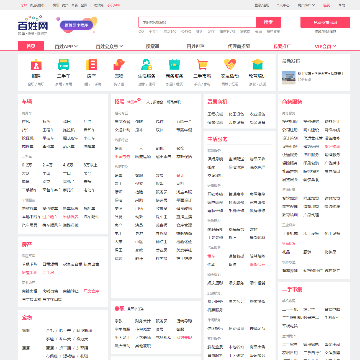
Task: Open the top-right header dropdown with chevron
Action: [x=306, y=5]
